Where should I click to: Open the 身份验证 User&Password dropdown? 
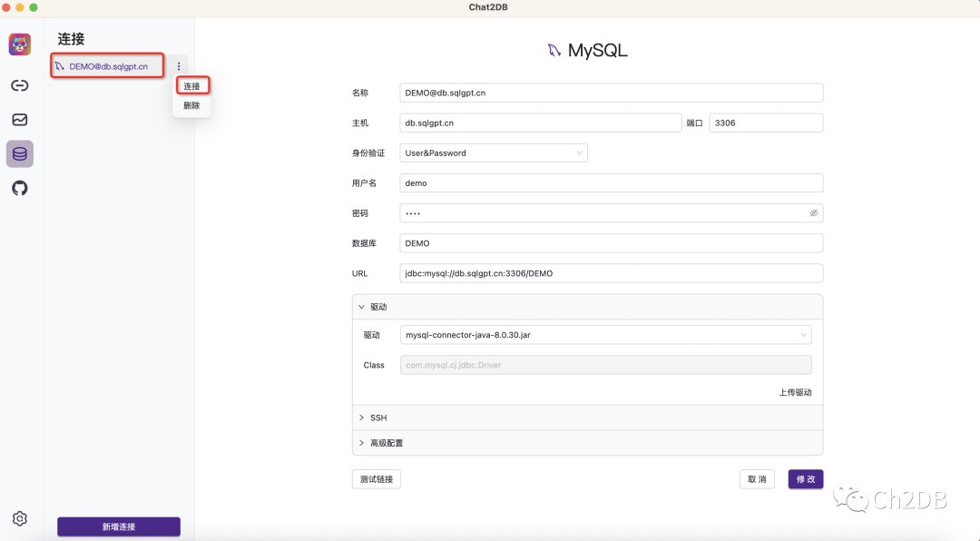pyautogui.click(x=493, y=153)
